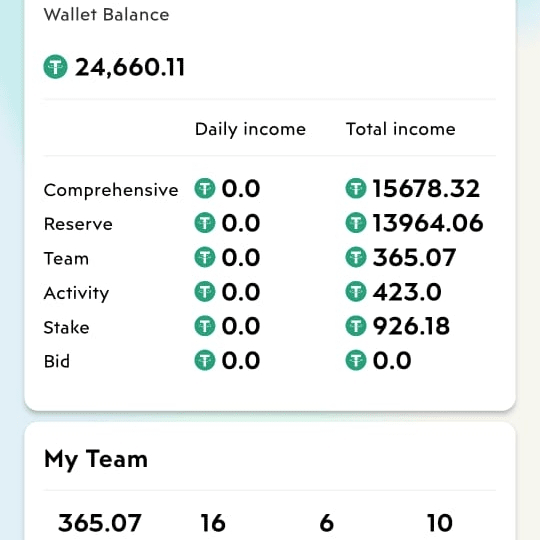
Task: Select Comprehensive daily income value 0.0
Action: (x=241, y=189)
